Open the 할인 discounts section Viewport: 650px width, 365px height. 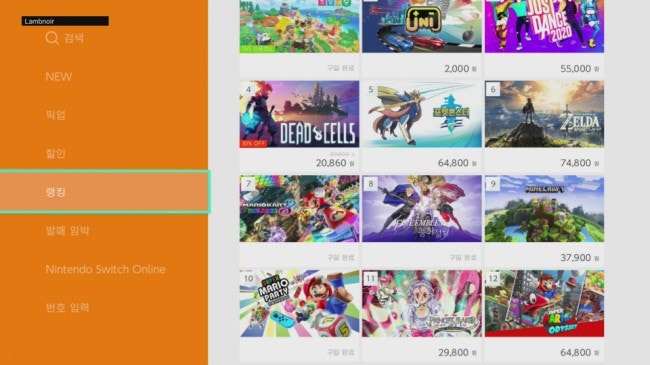(56, 153)
